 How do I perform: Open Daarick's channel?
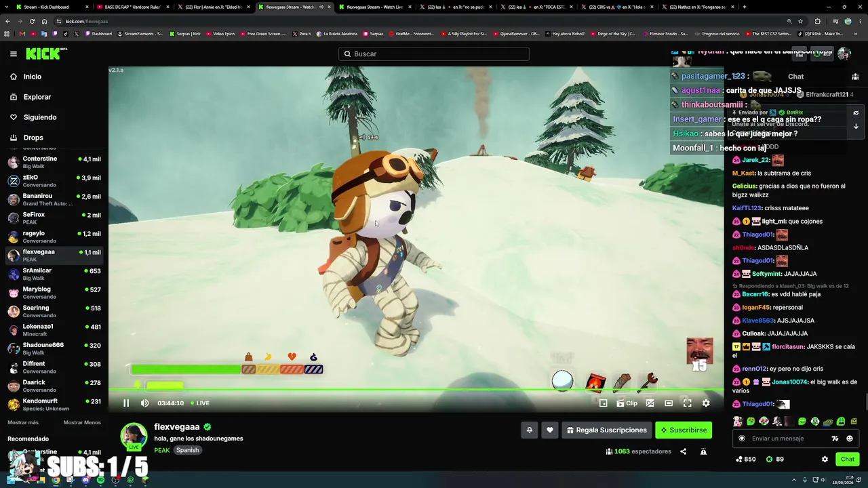(x=54, y=386)
